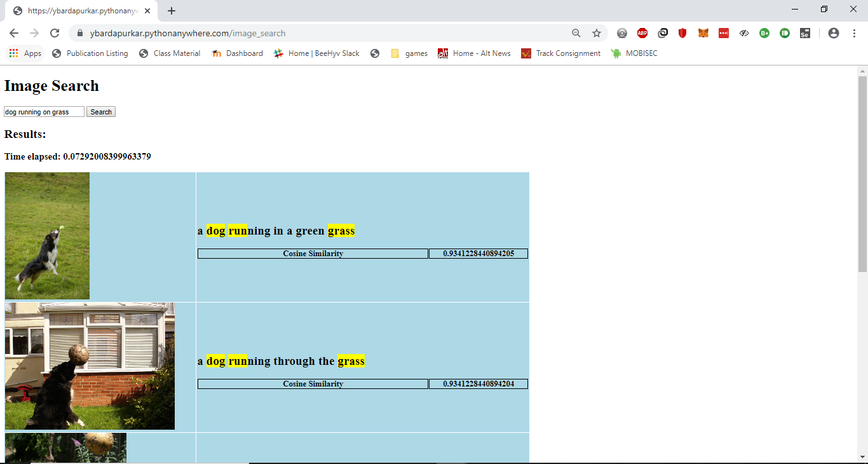Click the Selenium IDE extension icon
Screen dimensions: 868x464
pos(804,34)
